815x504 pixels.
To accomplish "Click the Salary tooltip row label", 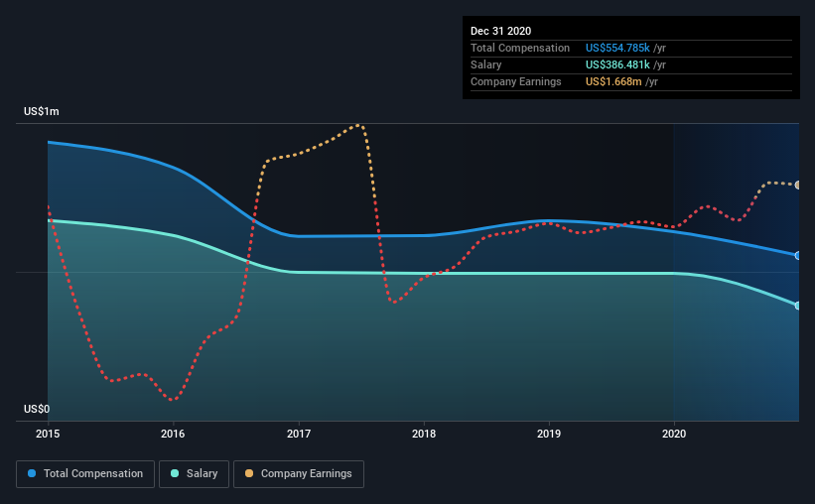I will [x=486, y=64].
